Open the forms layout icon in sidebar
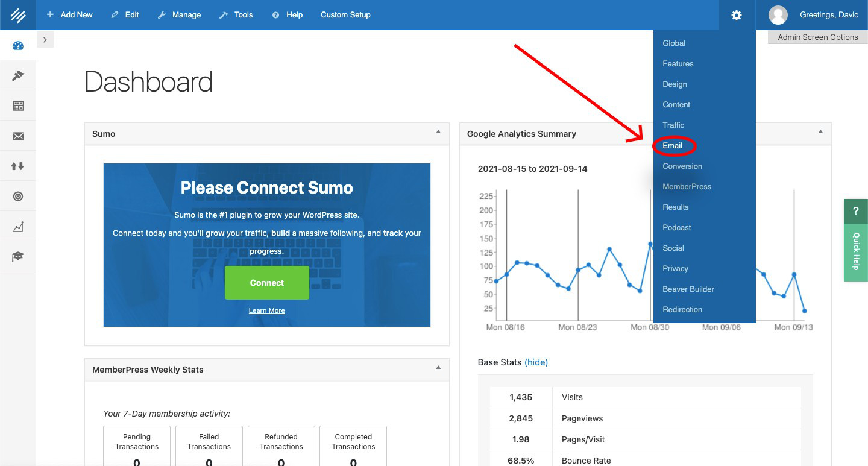 point(18,105)
